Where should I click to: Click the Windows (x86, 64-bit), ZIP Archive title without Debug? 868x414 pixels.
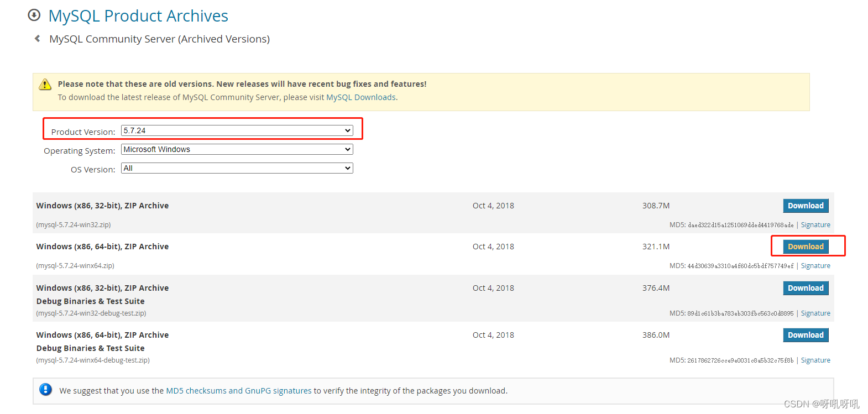click(102, 247)
